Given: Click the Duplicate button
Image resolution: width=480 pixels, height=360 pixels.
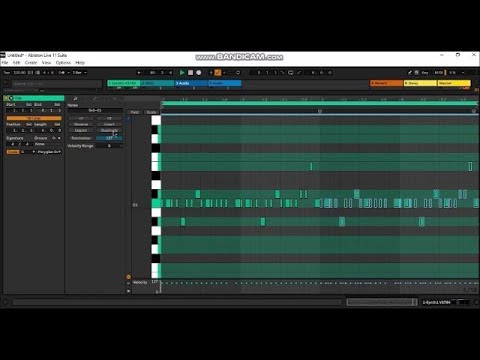Looking at the screenshot, I should click(109, 131).
